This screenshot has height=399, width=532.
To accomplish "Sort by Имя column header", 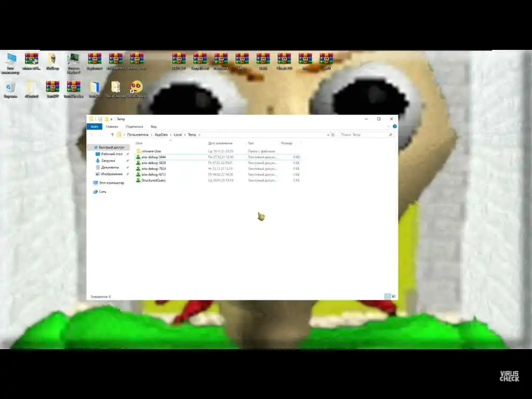I will tap(139, 143).
